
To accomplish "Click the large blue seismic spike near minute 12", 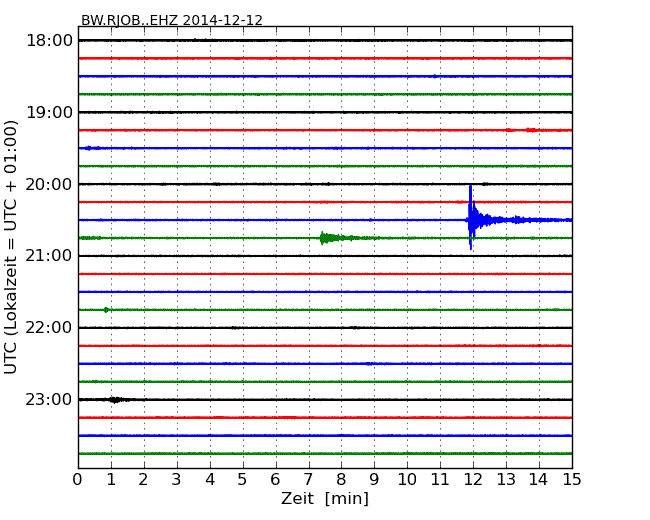I will pos(471,218).
